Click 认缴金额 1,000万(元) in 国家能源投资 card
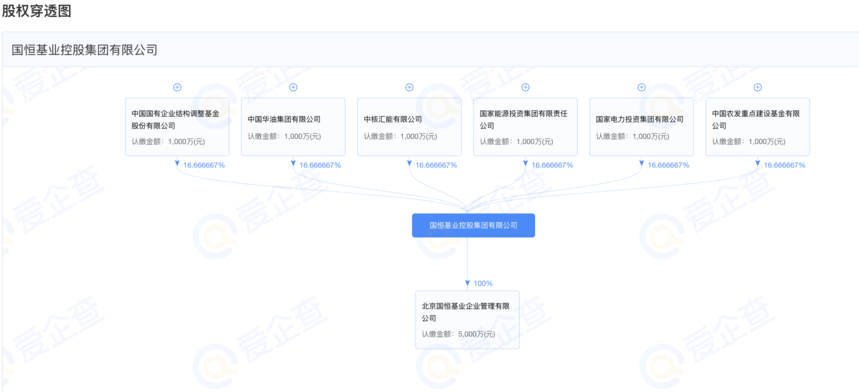Screen dimensions: 859x392 (516, 142)
